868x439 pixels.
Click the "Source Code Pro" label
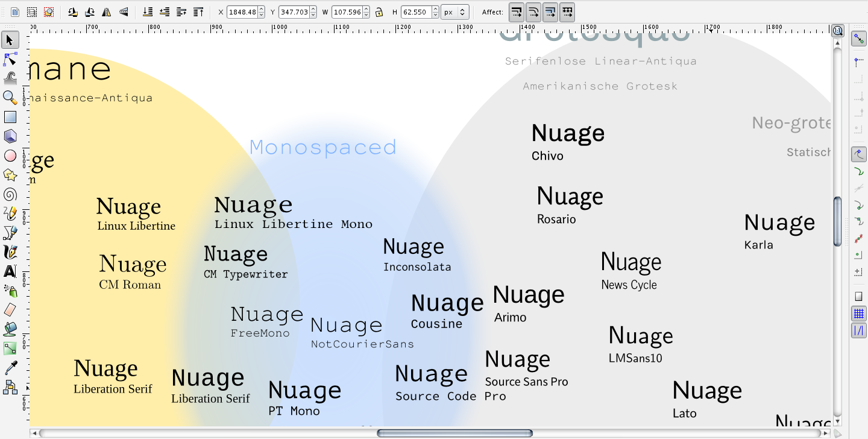[450, 396]
